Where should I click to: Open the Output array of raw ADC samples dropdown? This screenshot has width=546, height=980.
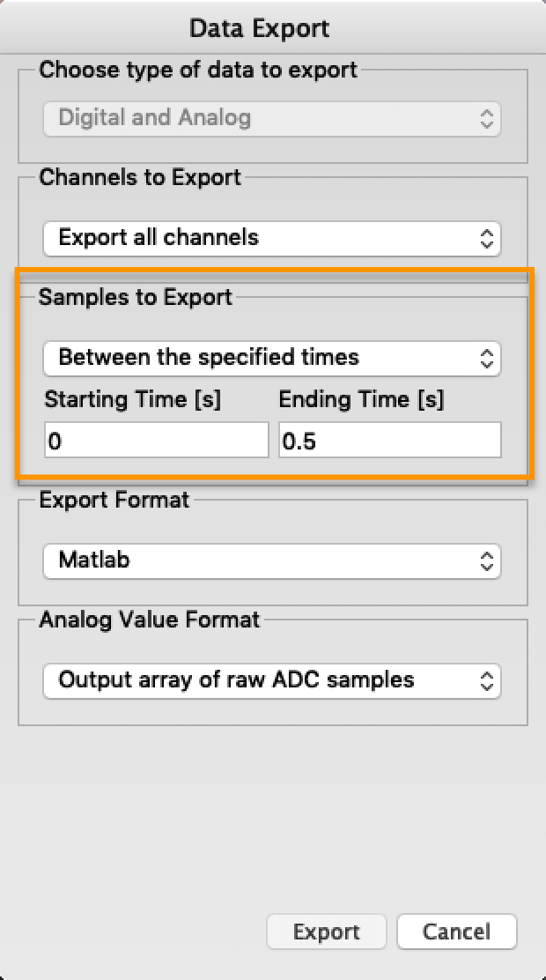[x=271, y=680]
